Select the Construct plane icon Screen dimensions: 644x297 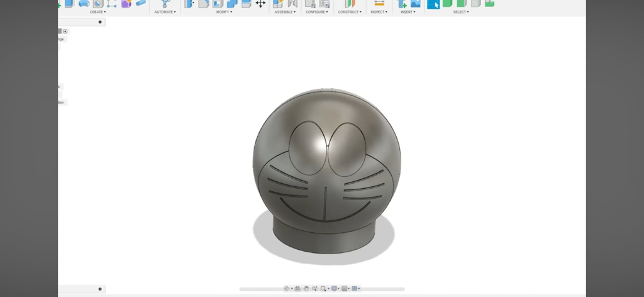pos(350,3)
